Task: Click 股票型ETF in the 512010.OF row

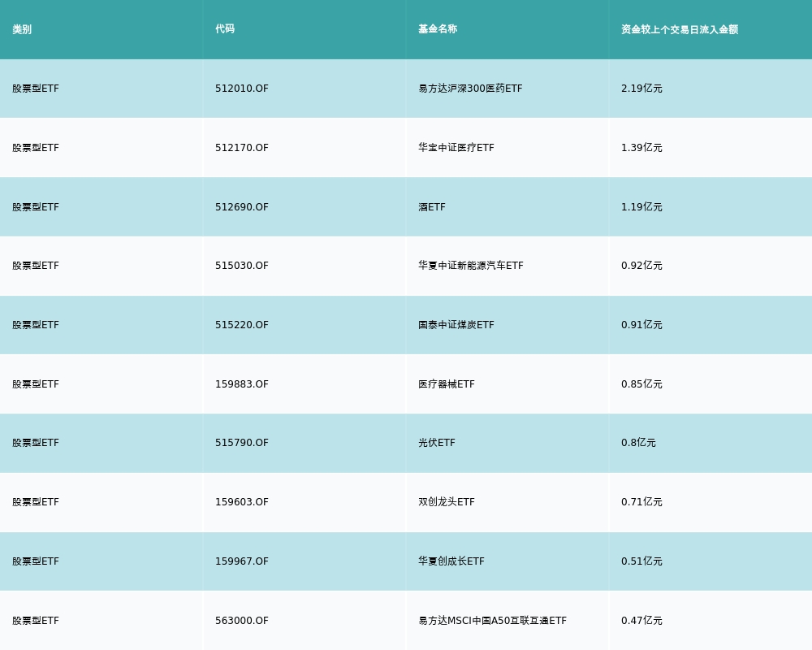Action: (36, 89)
